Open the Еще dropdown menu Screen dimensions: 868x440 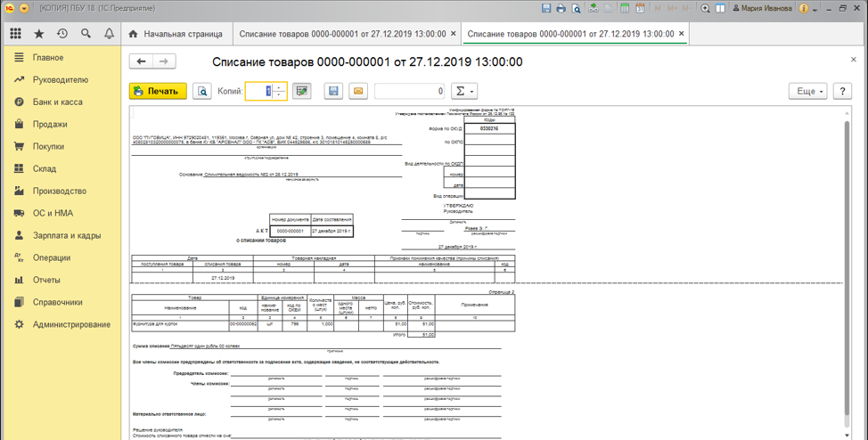(807, 91)
